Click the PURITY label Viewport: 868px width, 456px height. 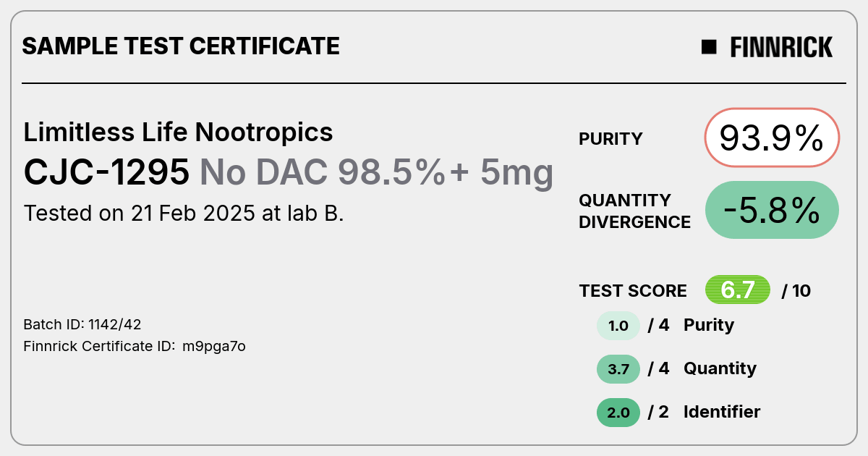coord(610,139)
